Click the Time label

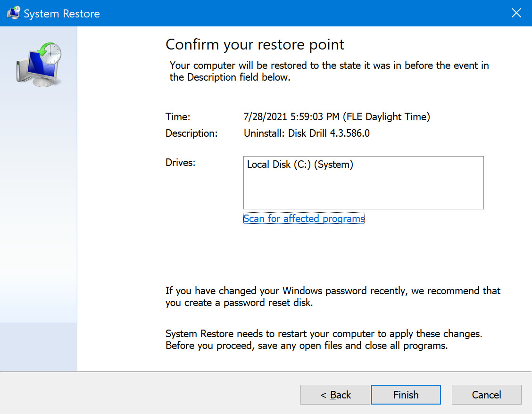(x=178, y=117)
